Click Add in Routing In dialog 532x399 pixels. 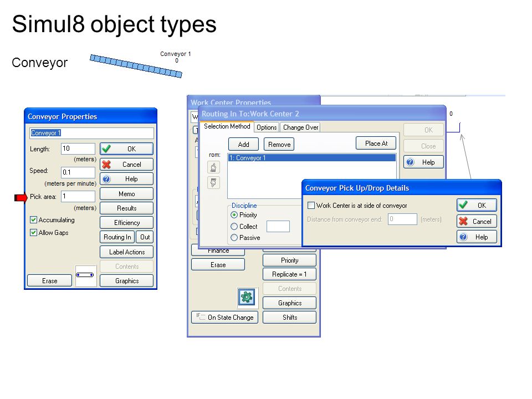pyautogui.click(x=244, y=144)
